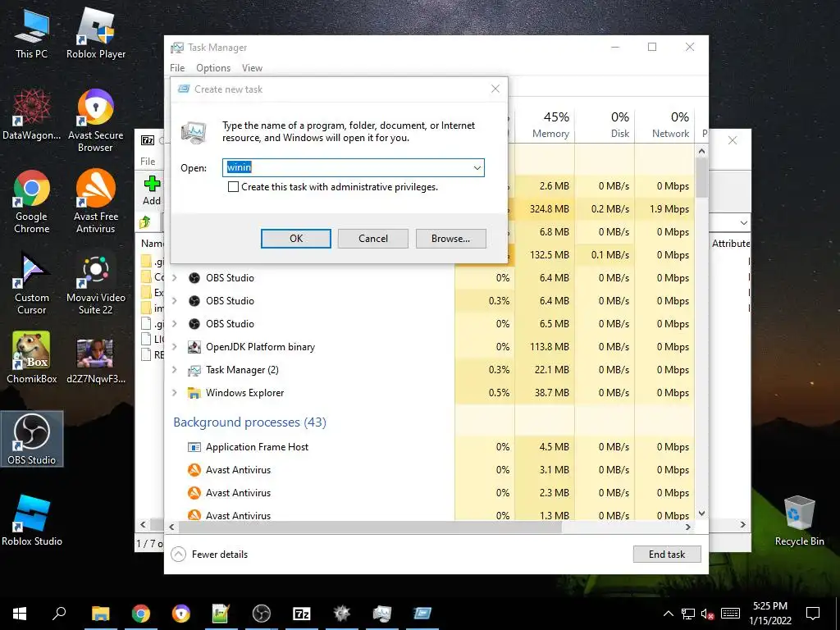The height and width of the screenshot is (630, 840).
Task: Click Task Manager horizontal scrollbar thumb
Action: [370, 527]
